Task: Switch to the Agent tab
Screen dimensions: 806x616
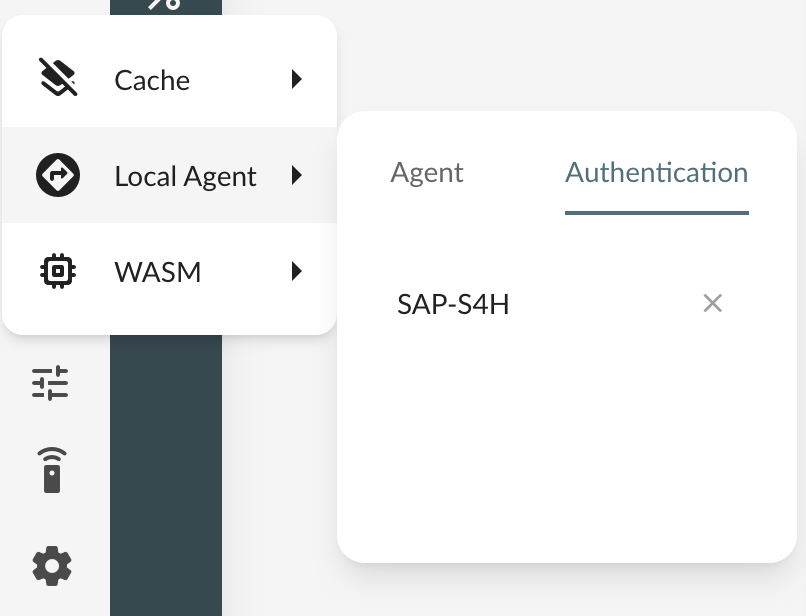Action: [x=426, y=172]
